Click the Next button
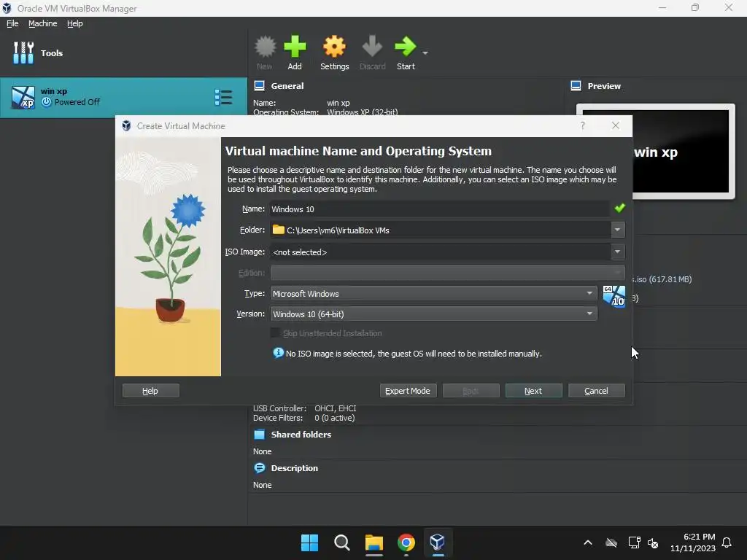Image resolution: width=747 pixels, height=560 pixels. 533,391
